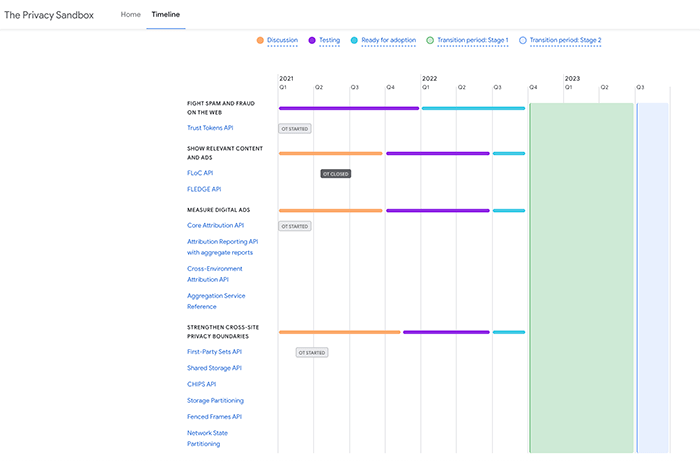Click cyan bar in Strengthen Cross-Site Privacy row
The image size is (700, 461).
tap(509, 332)
